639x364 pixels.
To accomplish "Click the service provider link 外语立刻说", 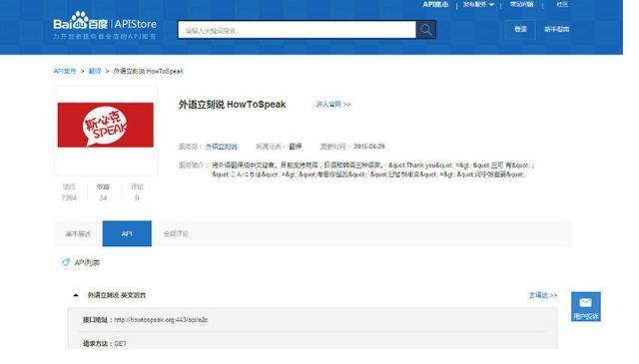I will 222,147.
